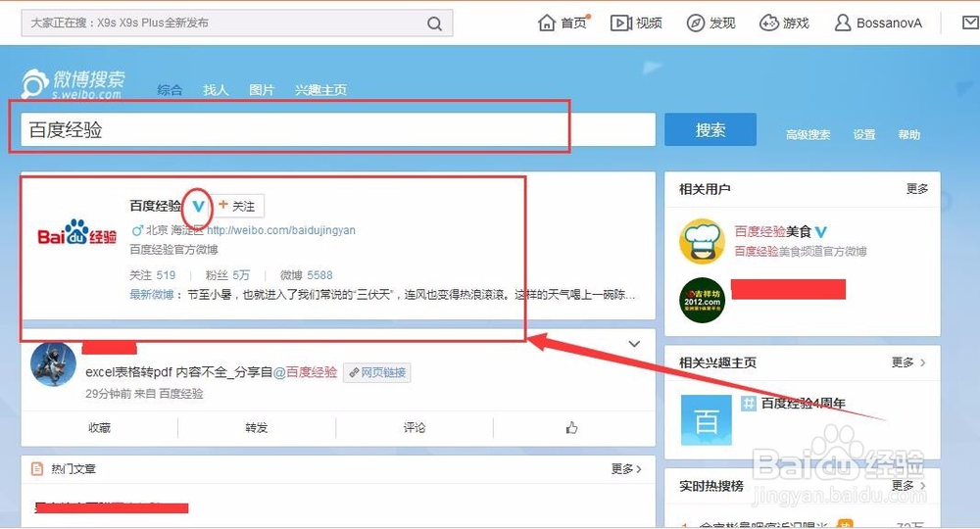Screen dimensions: 980x529
Task: Click the Baidu 经验 logo in the result card
Action: (x=76, y=232)
